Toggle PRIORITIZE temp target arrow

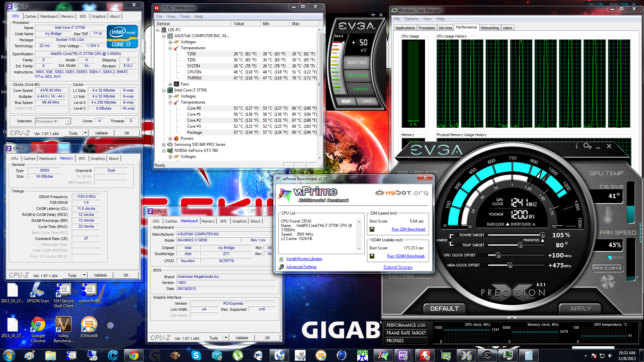[542, 240]
